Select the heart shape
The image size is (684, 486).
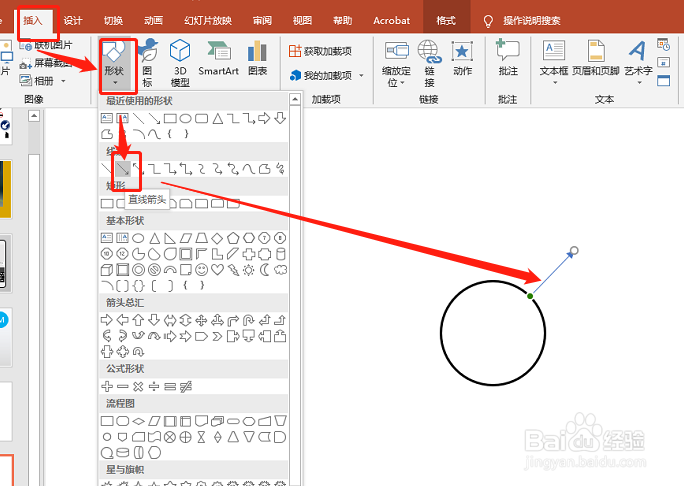[x=217, y=270]
